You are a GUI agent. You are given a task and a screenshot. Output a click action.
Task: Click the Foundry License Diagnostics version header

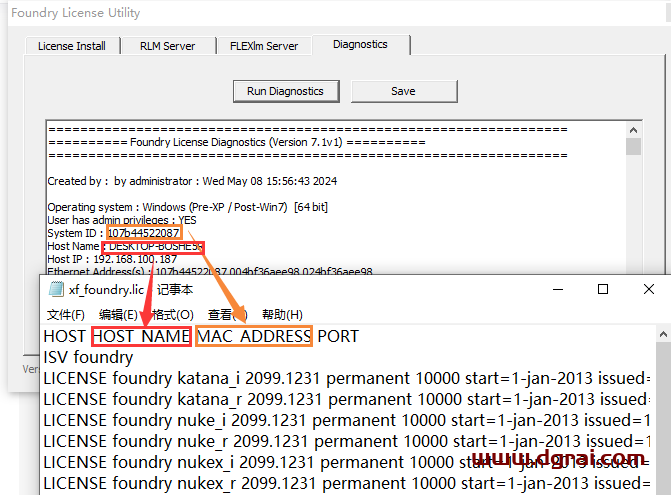(x=237, y=142)
